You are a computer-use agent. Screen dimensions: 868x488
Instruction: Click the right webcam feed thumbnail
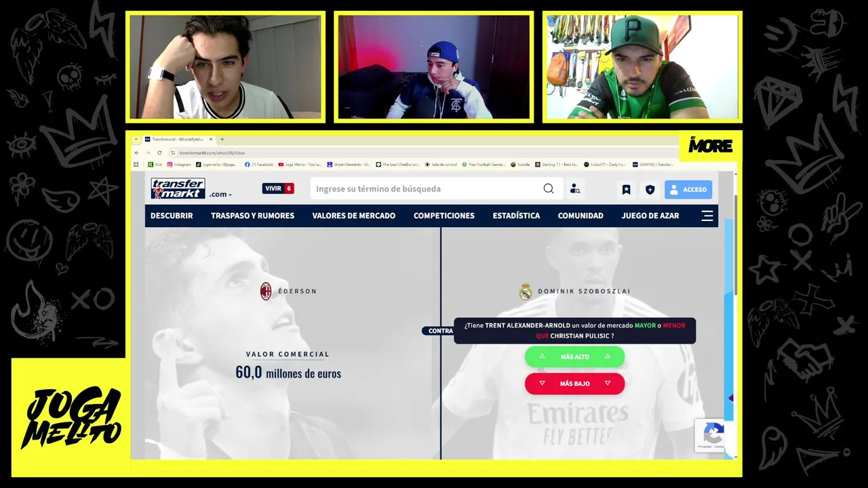coord(642,67)
